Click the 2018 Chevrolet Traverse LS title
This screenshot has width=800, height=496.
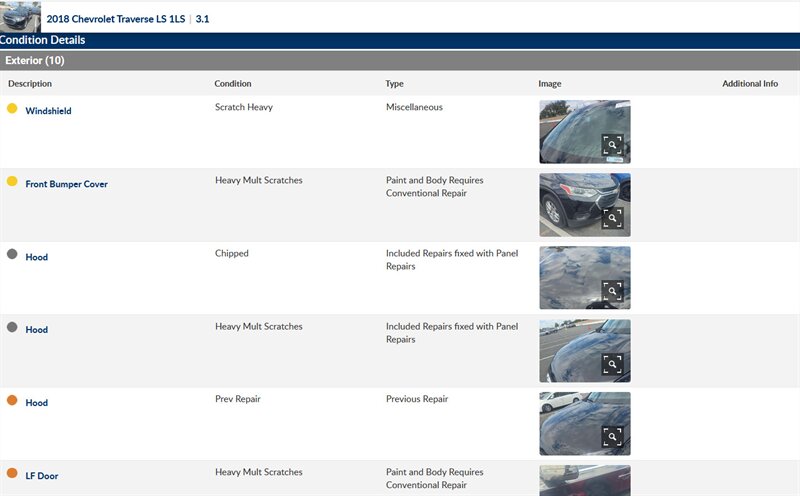point(116,19)
